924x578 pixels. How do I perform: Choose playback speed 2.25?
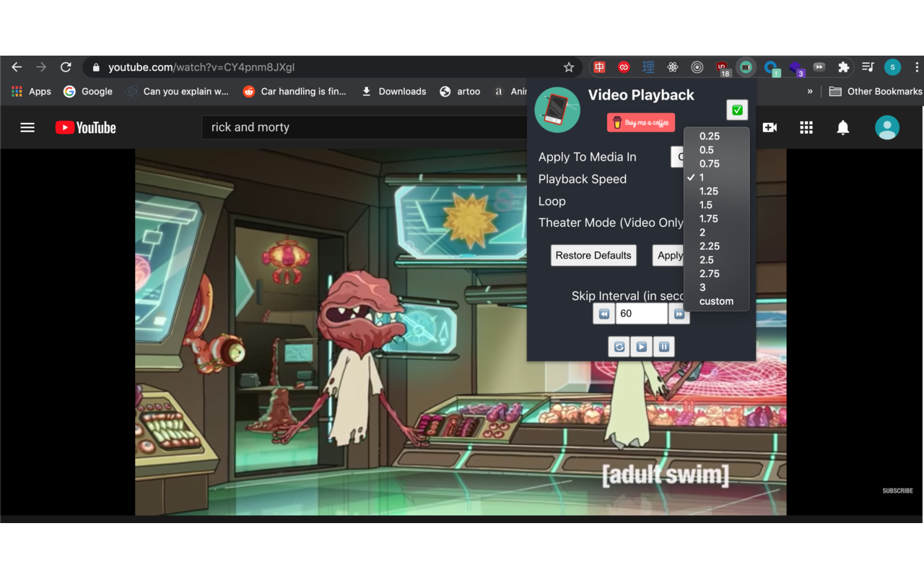[x=716, y=246]
